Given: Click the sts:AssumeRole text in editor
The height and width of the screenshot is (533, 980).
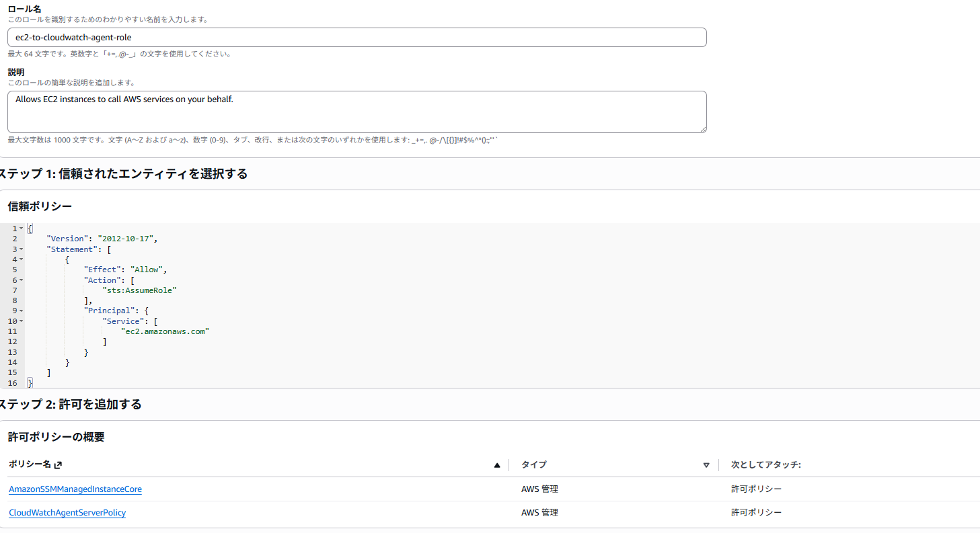Looking at the screenshot, I should pos(139,290).
